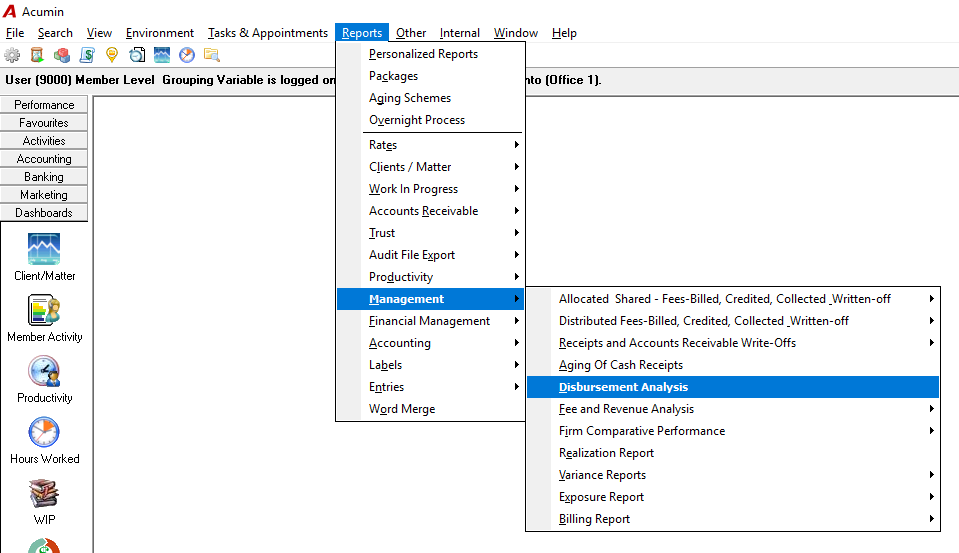Switch to the Accounting sidebar tab
This screenshot has height=553, width=959.
pos(44,159)
